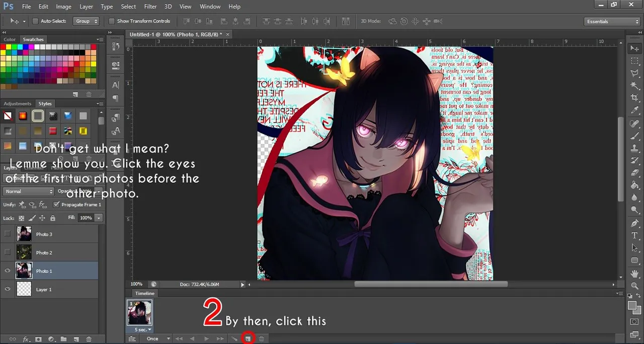Screen dimensions: 644x344
Task: Open the Layer menu
Action: [x=86, y=7]
